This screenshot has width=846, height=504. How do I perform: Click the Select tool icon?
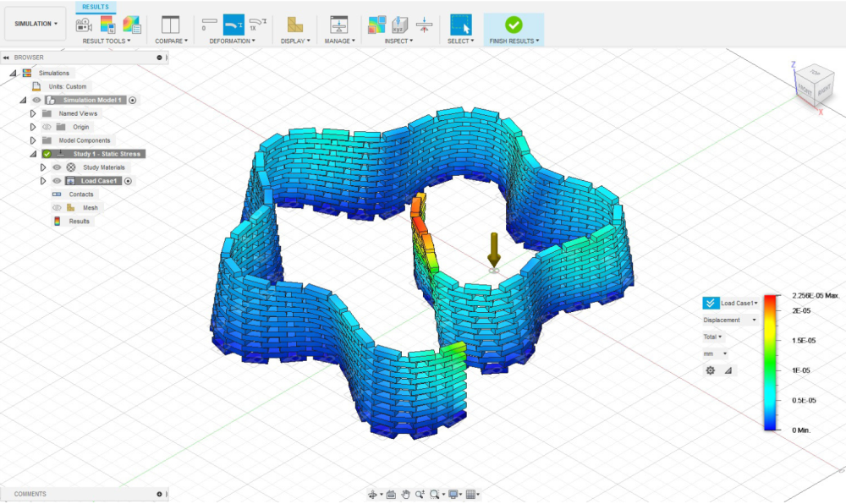coord(461,25)
